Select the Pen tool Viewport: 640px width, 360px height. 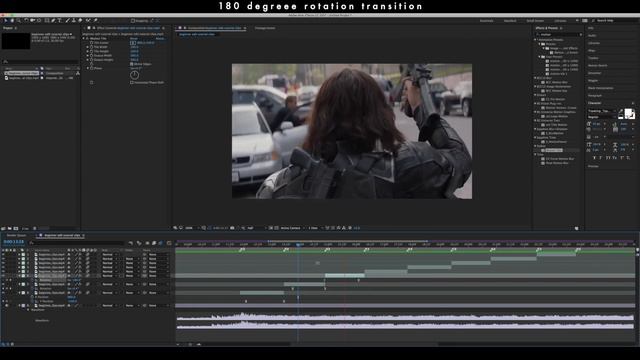(53, 20)
